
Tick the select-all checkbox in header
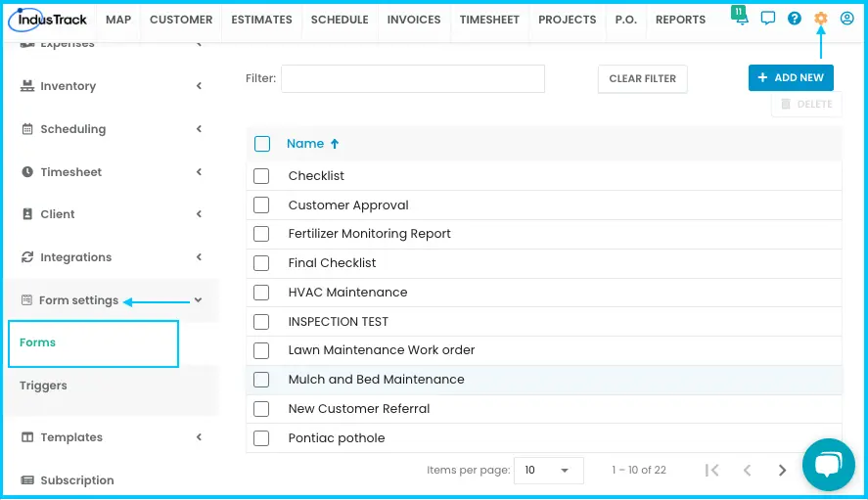(x=262, y=144)
